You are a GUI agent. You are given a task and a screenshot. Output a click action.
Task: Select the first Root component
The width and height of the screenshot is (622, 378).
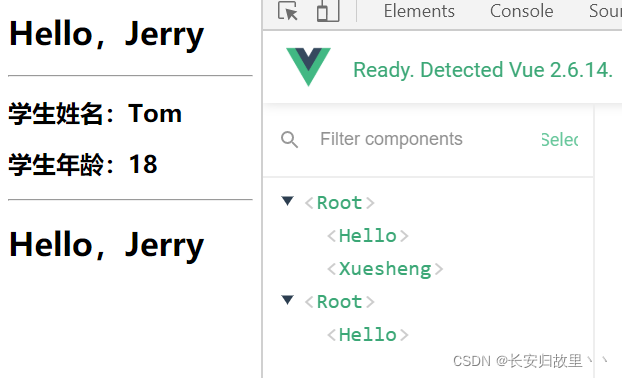[340, 203]
